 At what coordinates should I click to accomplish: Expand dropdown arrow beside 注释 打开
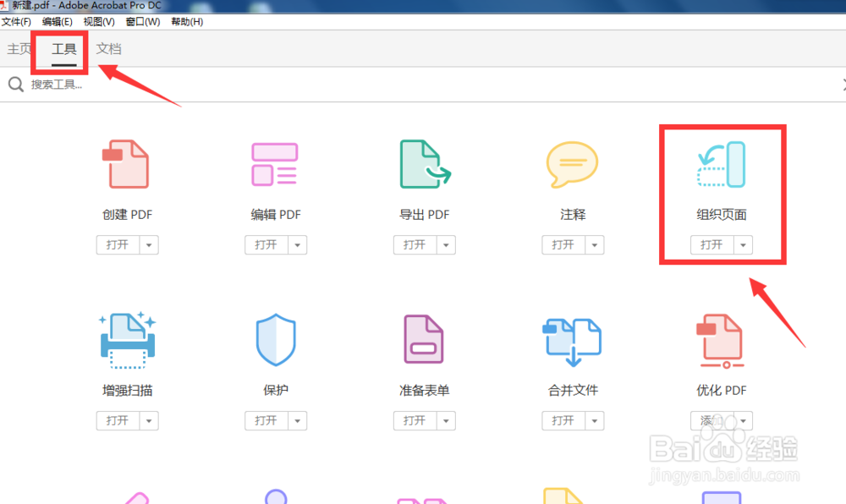pos(595,244)
